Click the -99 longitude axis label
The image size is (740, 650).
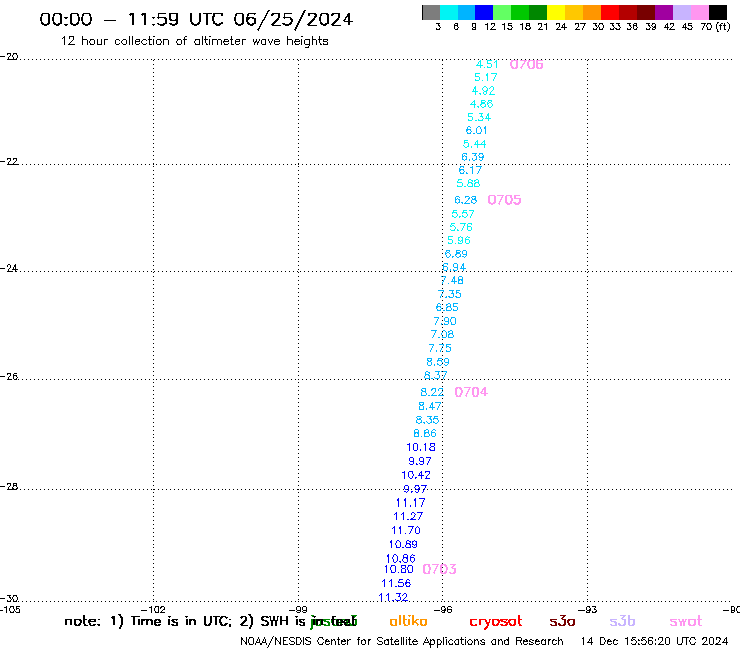298,609
